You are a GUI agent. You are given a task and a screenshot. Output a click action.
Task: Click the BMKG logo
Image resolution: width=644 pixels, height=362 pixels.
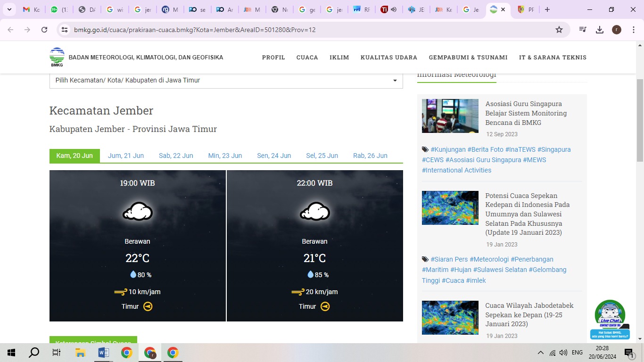(57, 57)
